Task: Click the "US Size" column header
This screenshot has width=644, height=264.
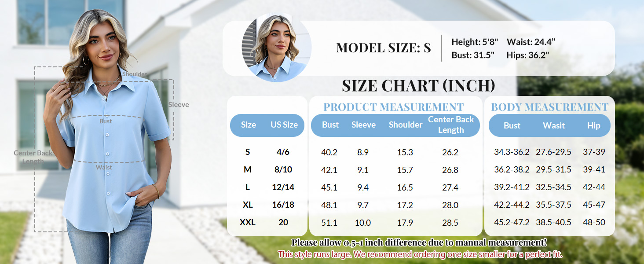Action: pos(284,125)
